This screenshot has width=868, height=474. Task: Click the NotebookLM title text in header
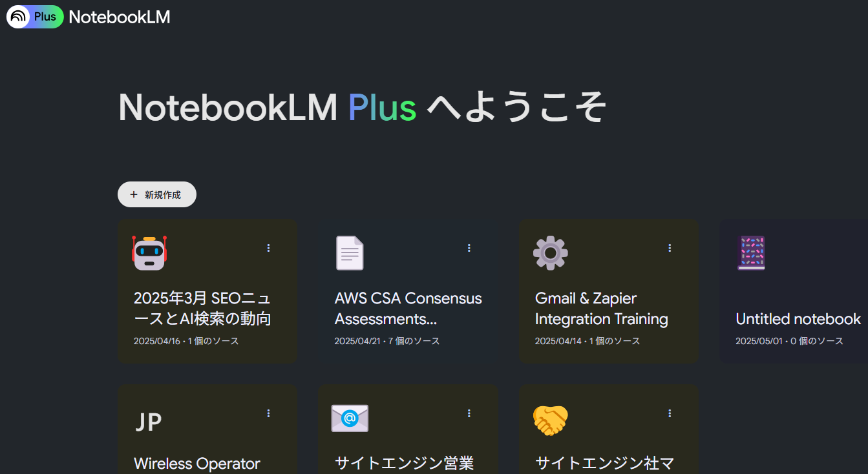(120, 17)
